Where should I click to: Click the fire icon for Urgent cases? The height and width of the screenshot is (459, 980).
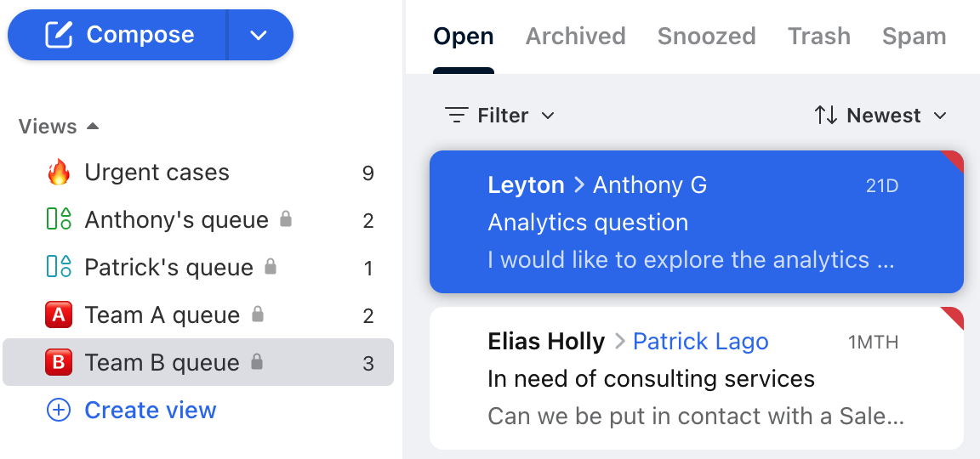pyautogui.click(x=59, y=173)
